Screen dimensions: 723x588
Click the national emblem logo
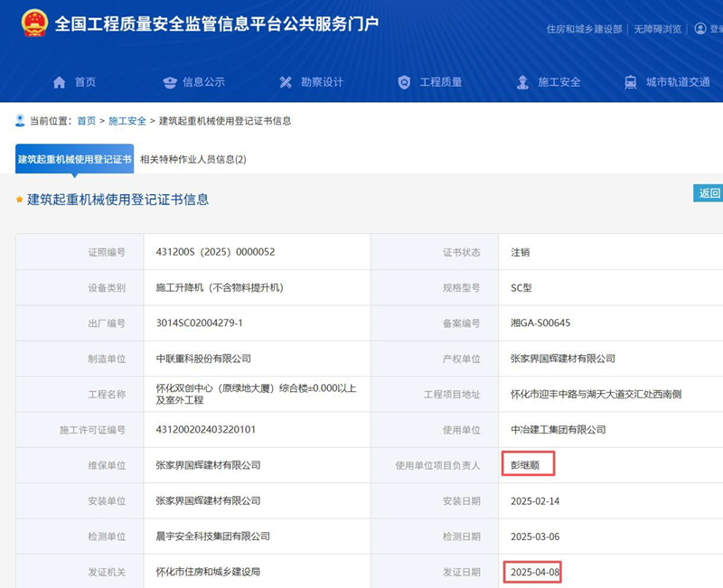point(34,23)
